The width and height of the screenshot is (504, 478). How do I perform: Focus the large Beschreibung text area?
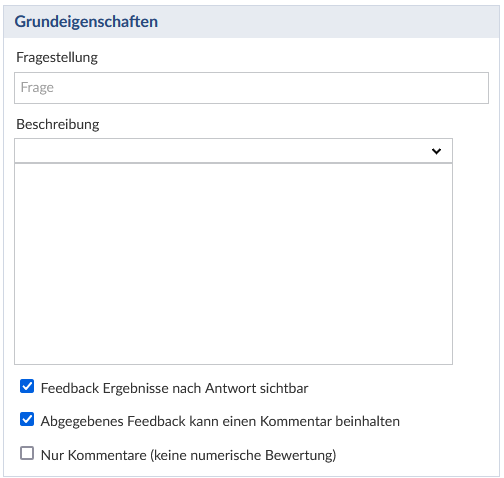pos(233,264)
